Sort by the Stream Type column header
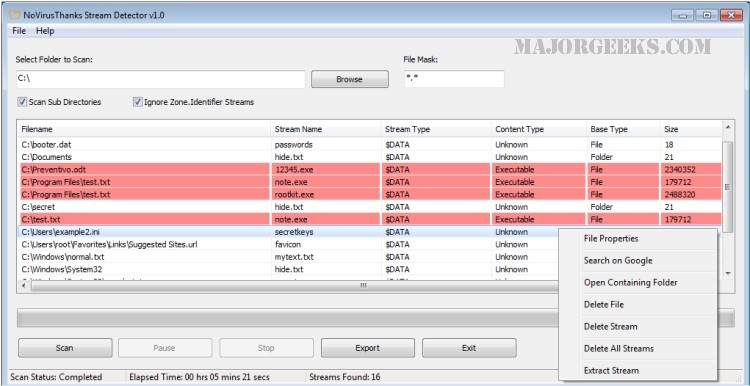 436,129
